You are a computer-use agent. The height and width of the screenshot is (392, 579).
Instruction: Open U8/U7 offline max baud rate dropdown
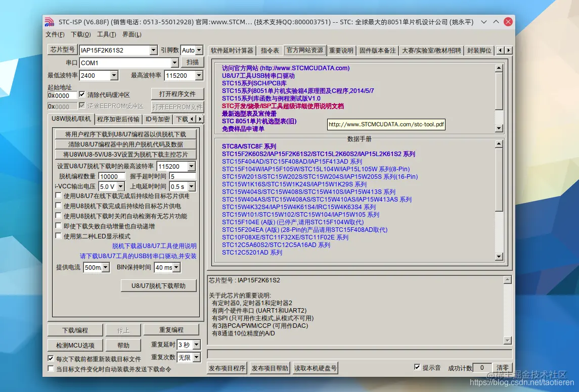[191, 166]
